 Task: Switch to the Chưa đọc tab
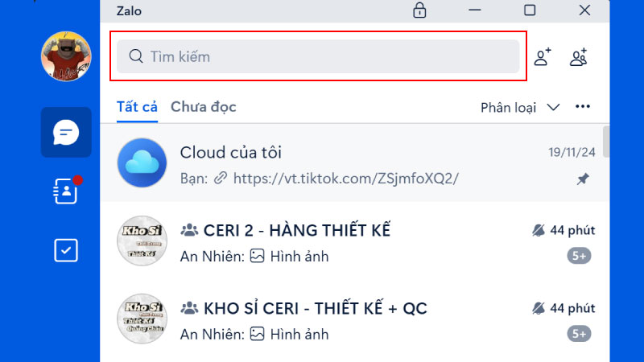point(204,107)
